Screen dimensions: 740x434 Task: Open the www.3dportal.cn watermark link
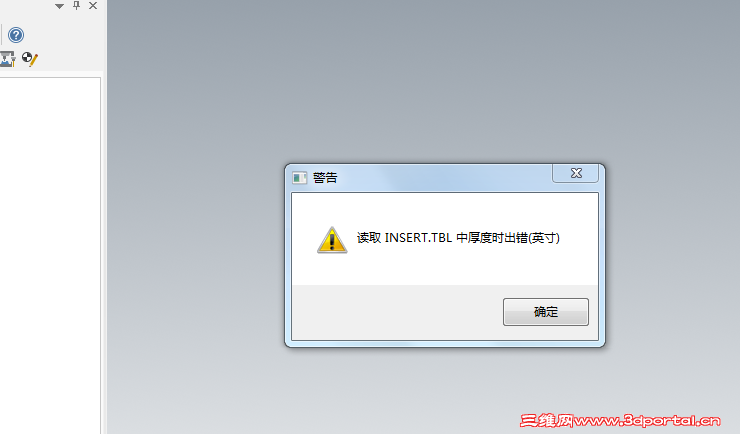pos(648,420)
